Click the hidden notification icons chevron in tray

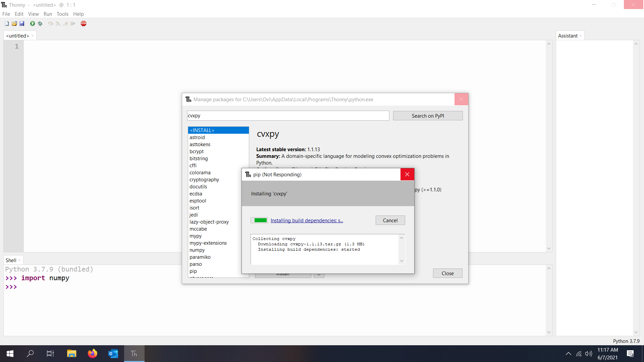568,354
